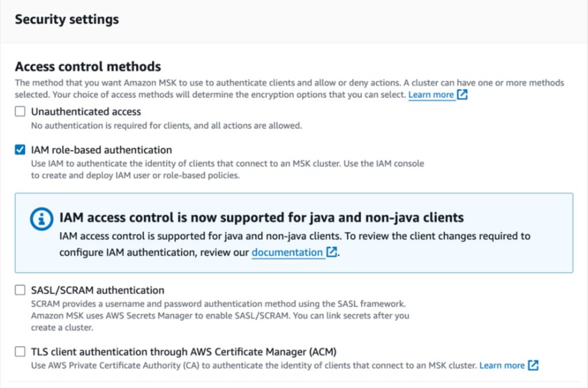Click the "SASL/SCRAM authentication" label text

point(98,290)
